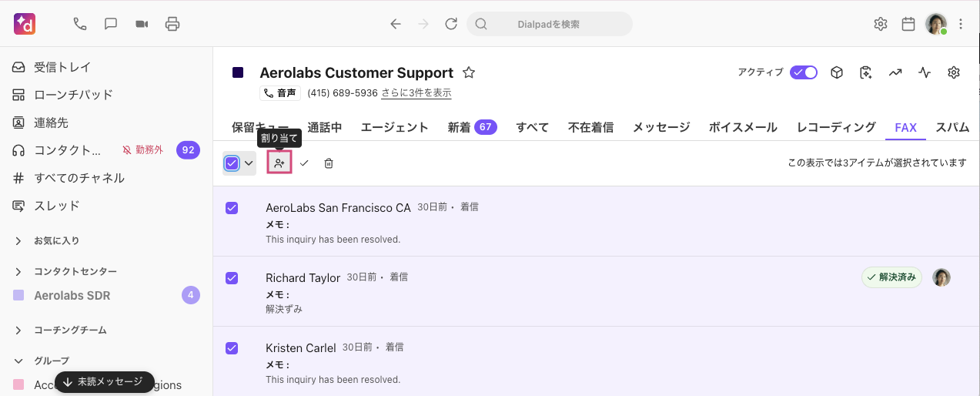Switch to the ボイスメール tab

pos(743,127)
